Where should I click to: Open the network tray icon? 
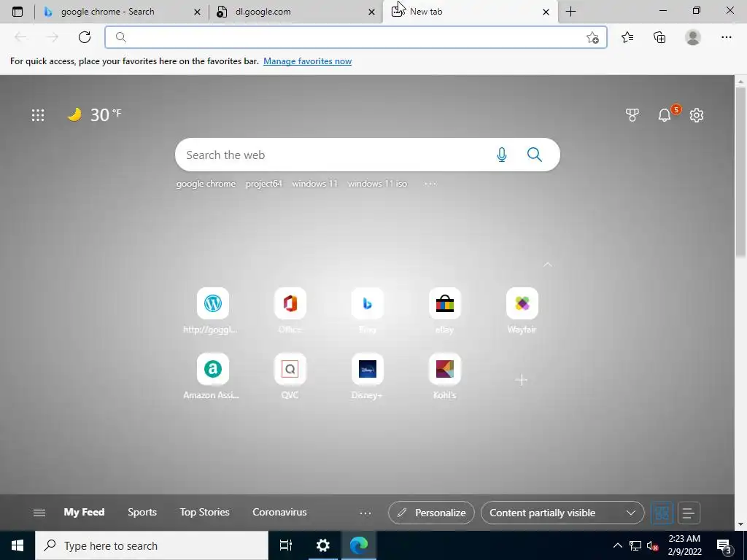click(635, 545)
